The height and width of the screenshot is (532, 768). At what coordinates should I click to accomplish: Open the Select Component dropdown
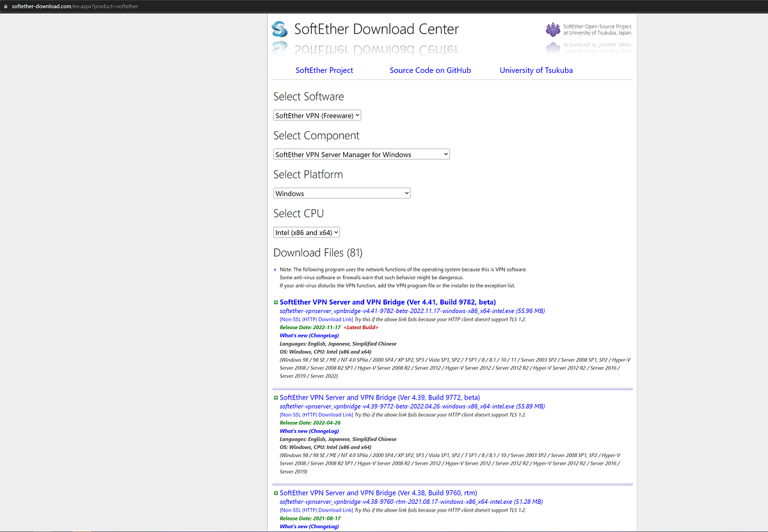click(x=361, y=154)
